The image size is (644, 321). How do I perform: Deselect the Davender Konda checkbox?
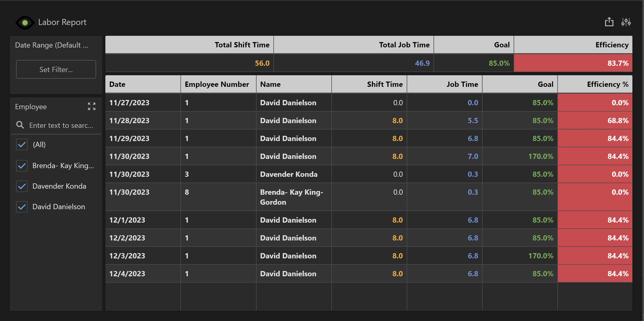pos(22,186)
